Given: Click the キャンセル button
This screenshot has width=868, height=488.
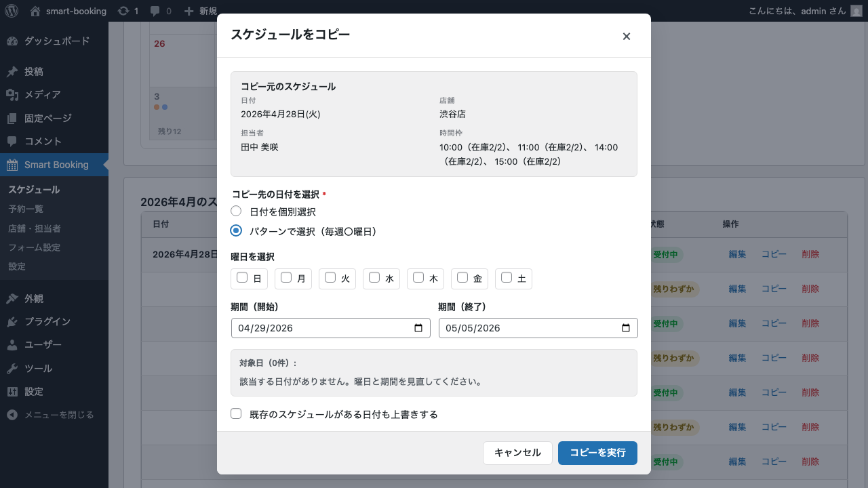Looking at the screenshot, I should coord(517,453).
